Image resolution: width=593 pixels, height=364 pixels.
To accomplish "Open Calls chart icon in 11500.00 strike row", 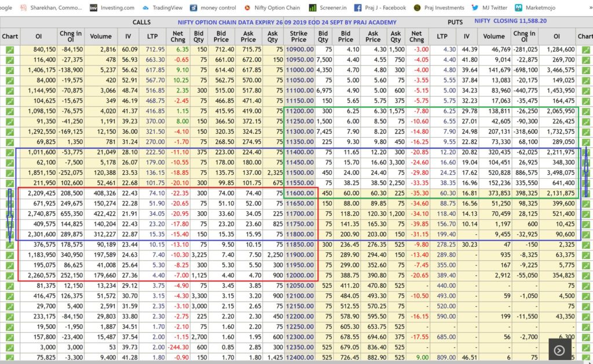I will click(10, 172).
